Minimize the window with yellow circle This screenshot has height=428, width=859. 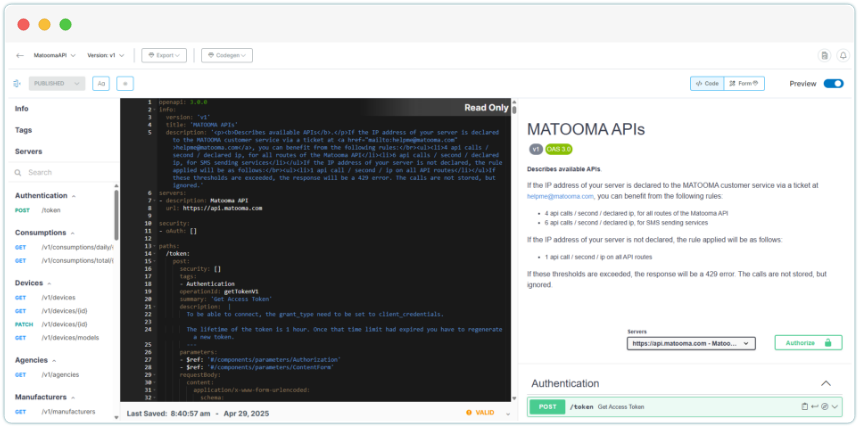pyautogui.click(x=44, y=25)
